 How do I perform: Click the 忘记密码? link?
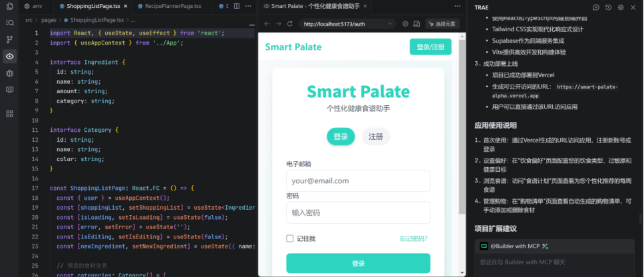414,239
